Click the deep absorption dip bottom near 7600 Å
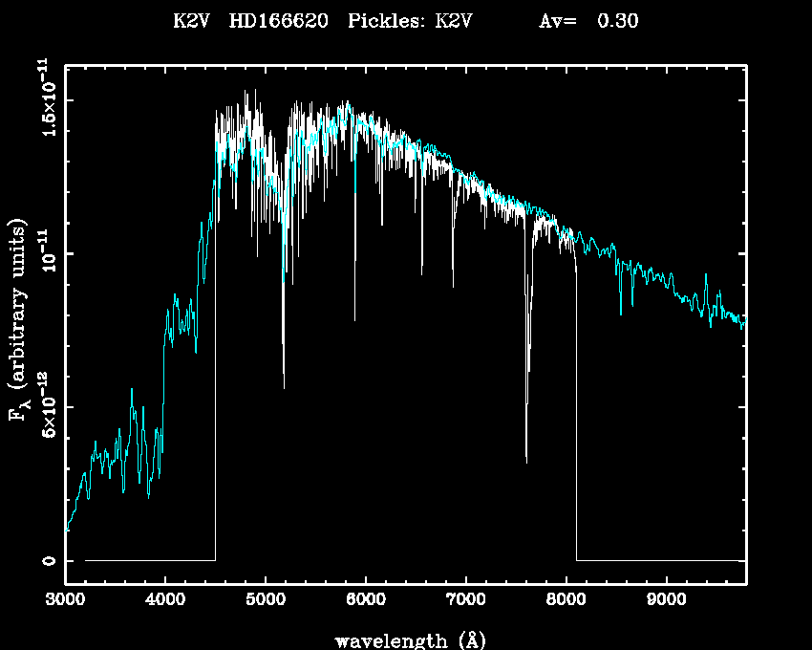 click(526, 461)
